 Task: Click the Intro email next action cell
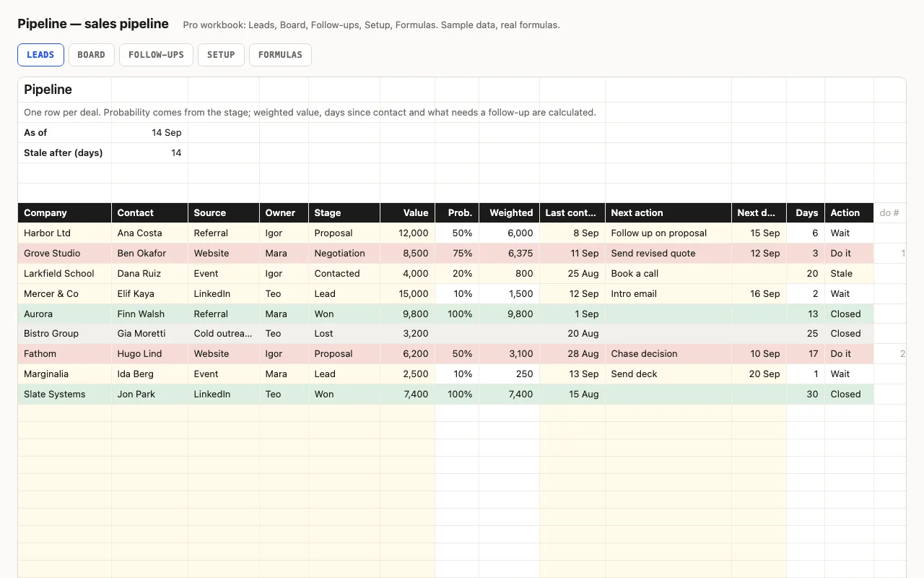pyautogui.click(x=668, y=294)
